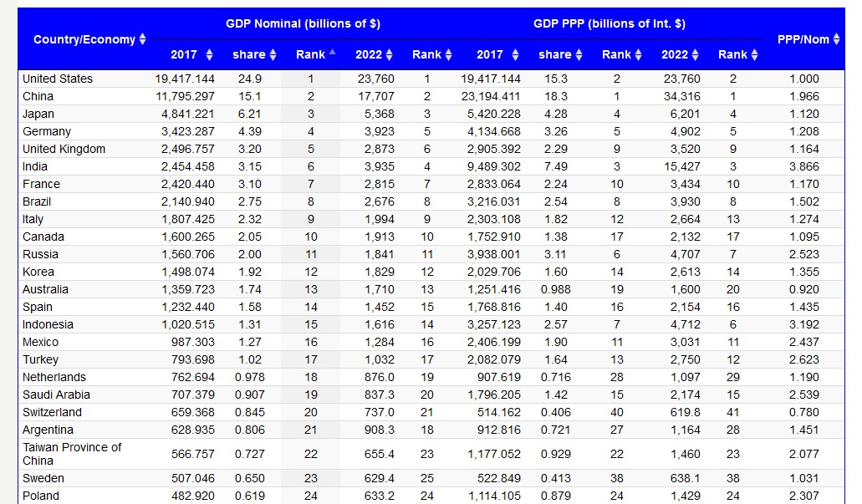Click India PPP/Nom ratio 3.866
Viewport: 862px width, 504px height.
pyautogui.click(x=804, y=166)
